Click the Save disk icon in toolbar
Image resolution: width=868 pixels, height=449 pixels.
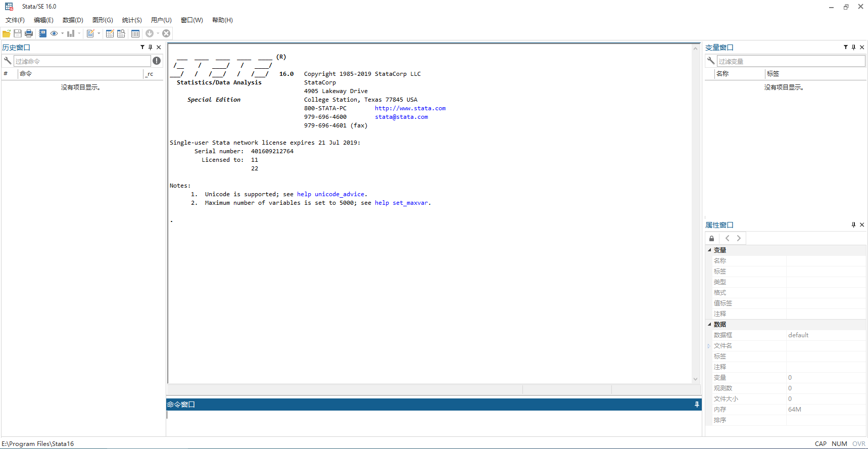click(18, 33)
